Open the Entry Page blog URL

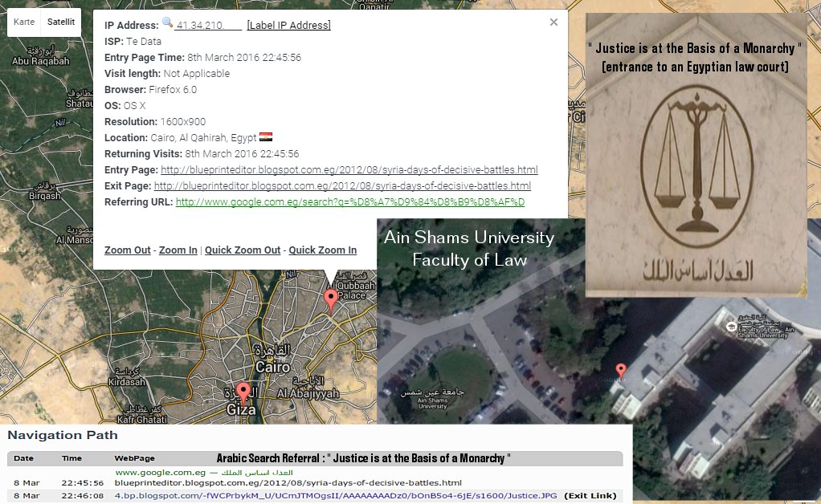coord(349,170)
